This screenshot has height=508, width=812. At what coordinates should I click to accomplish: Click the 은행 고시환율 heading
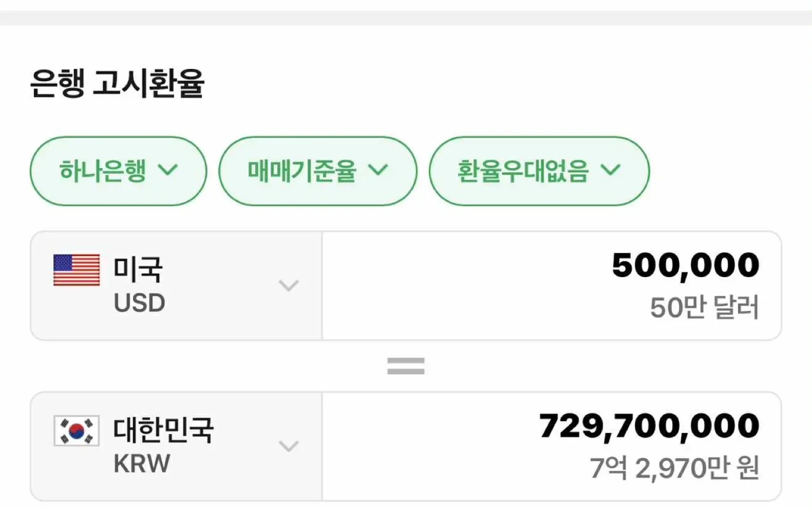tap(117, 84)
